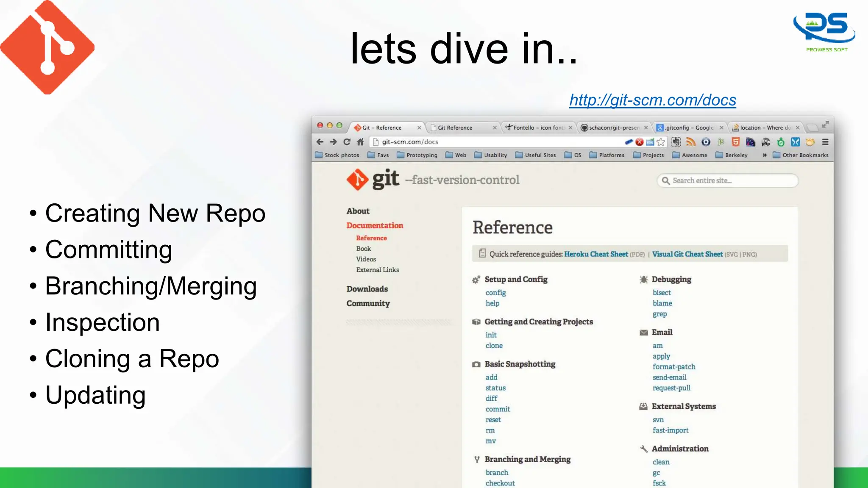Show hidden bookmarks with the double chevron
Image resolution: width=868 pixels, height=488 pixels.
point(765,155)
